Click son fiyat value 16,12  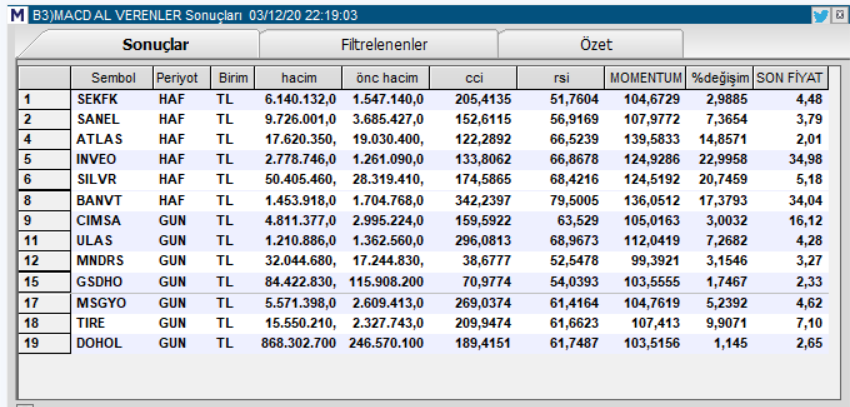point(806,221)
